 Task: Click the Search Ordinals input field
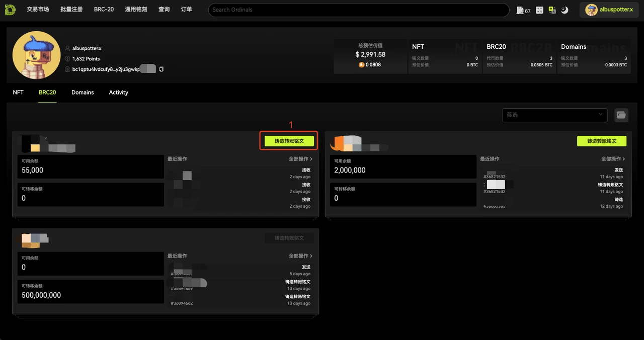358,10
